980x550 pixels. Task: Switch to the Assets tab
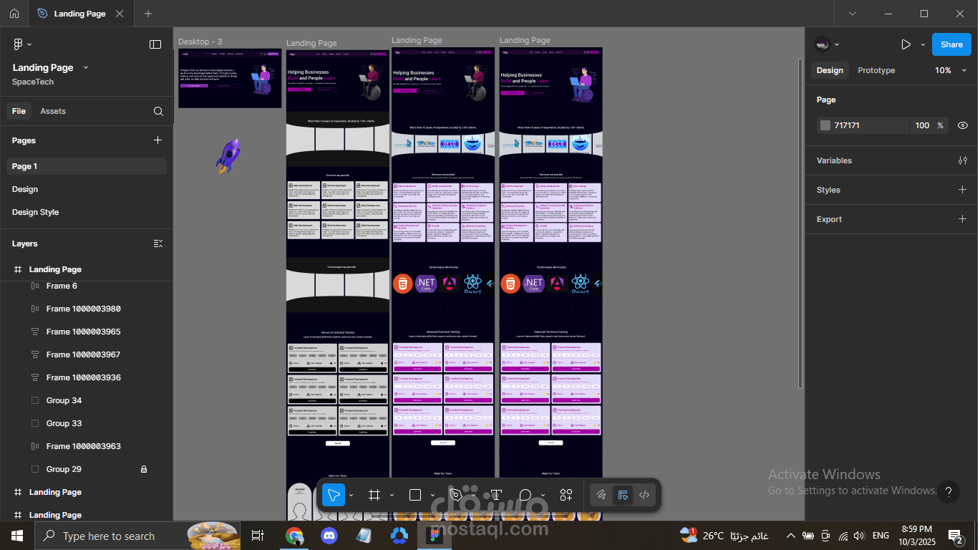[x=53, y=111]
